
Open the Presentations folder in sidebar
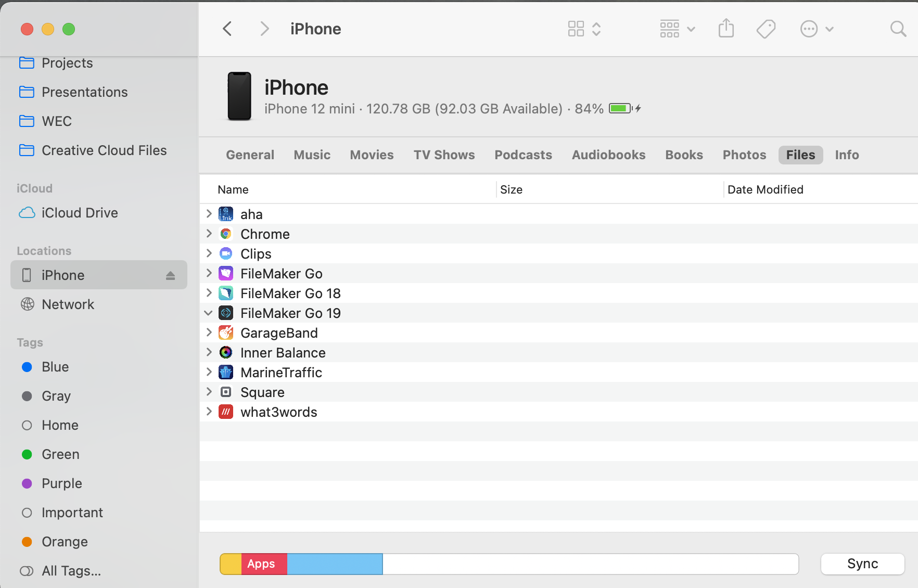pos(73,92)
